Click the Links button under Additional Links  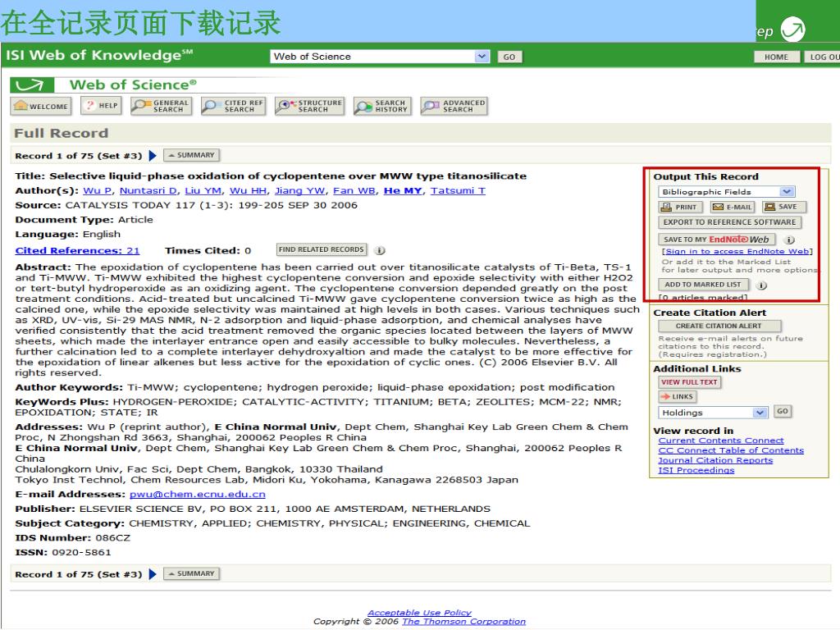coord(677,397)
